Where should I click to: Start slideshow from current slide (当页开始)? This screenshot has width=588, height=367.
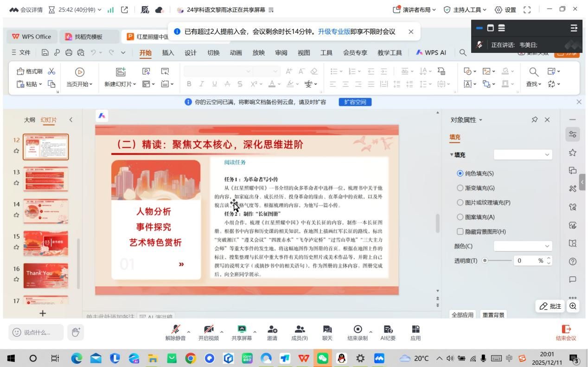point(80,72)
